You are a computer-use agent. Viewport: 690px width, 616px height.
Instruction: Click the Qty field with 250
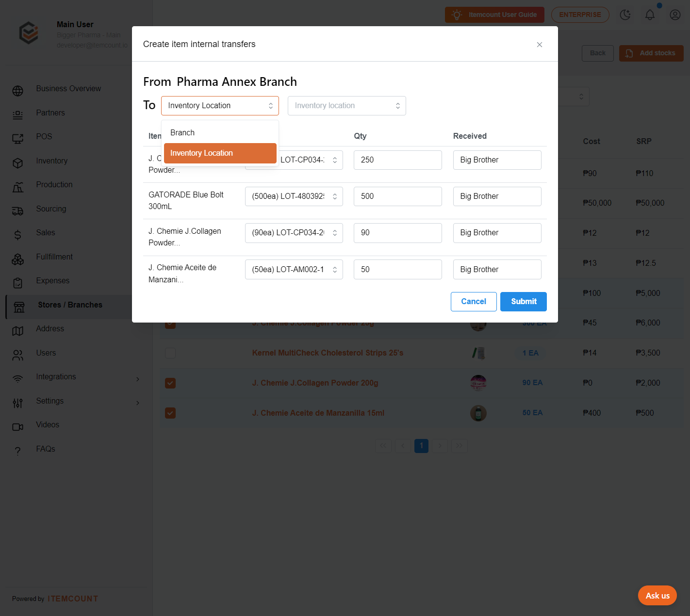(x=398, y=160)
